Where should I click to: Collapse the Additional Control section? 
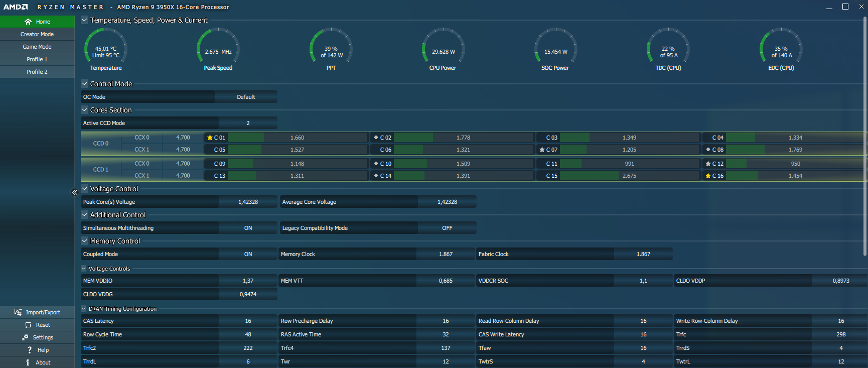84,215
